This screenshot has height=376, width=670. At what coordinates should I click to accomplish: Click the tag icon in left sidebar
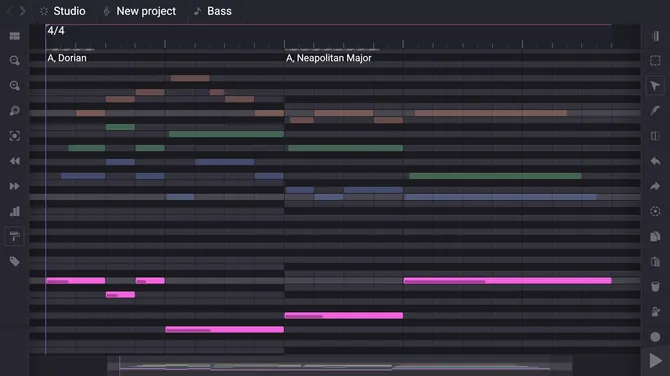[x=15, y=261]
